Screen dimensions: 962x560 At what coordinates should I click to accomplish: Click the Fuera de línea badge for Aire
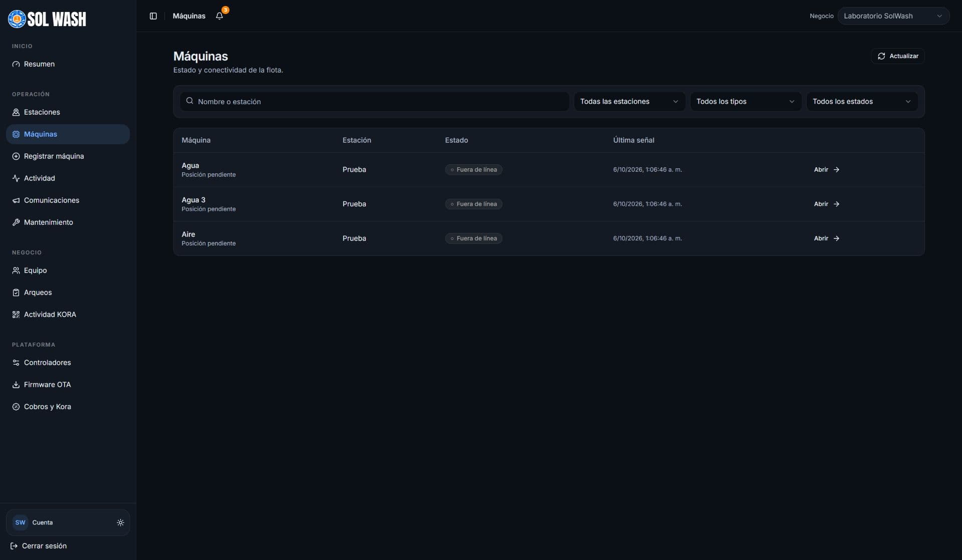[x=473, y=238]
